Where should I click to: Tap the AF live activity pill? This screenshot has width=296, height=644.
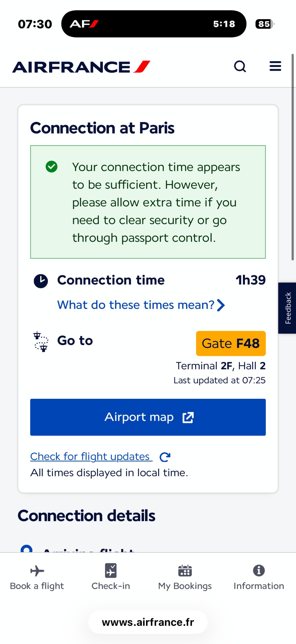[154, 24]
